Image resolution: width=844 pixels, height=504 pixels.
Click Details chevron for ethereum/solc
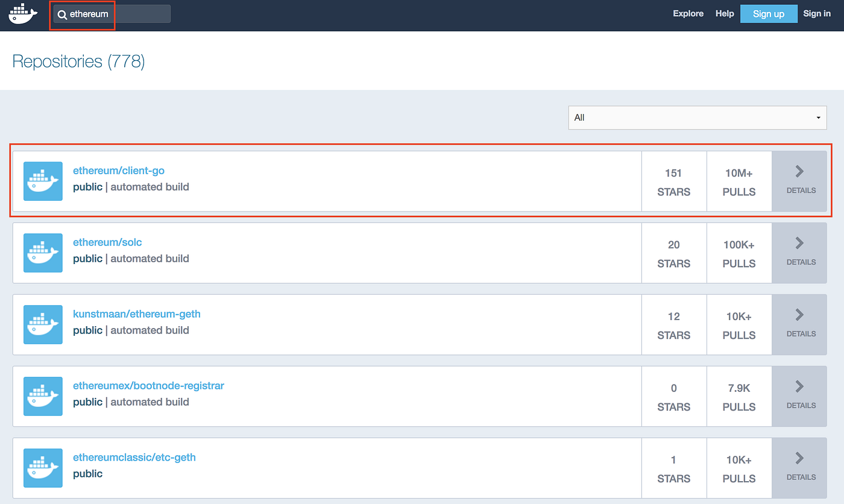tap(800, 244)
